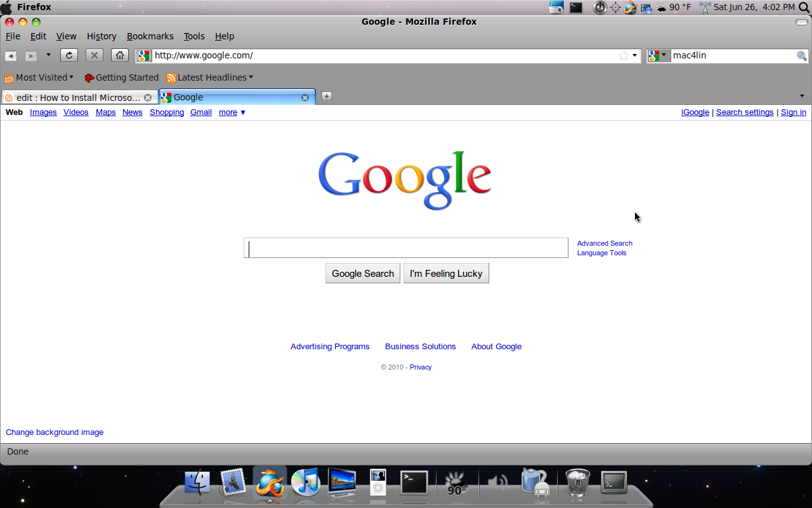
Task: Open the Tools menu
Action: (194, 36)
